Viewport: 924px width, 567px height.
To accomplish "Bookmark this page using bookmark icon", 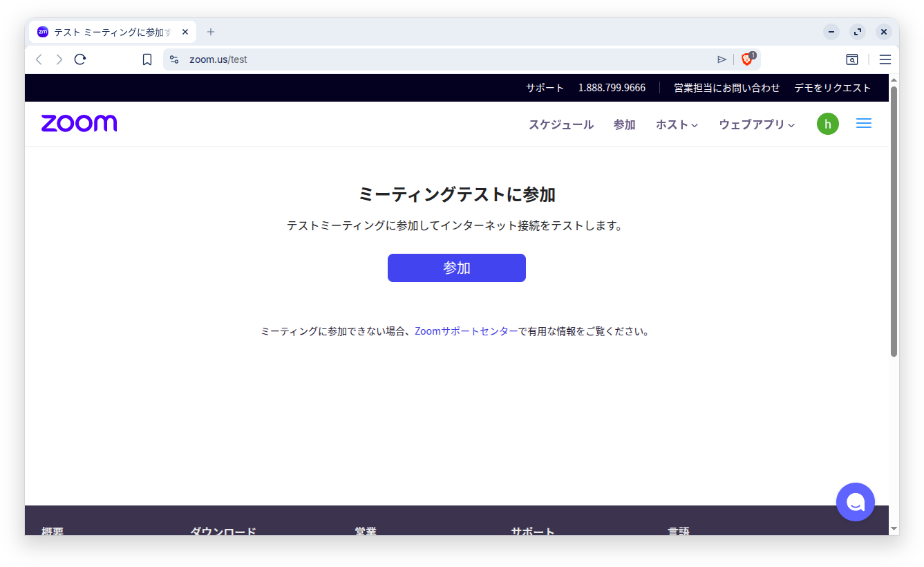I will pyautogui.click(x=147, y=59).
